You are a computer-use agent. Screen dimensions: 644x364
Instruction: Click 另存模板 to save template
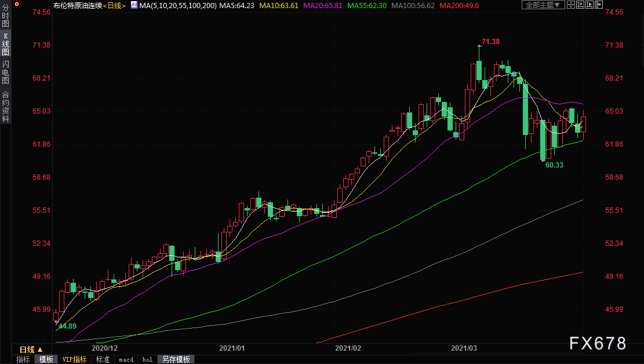(x=175, y=359)
